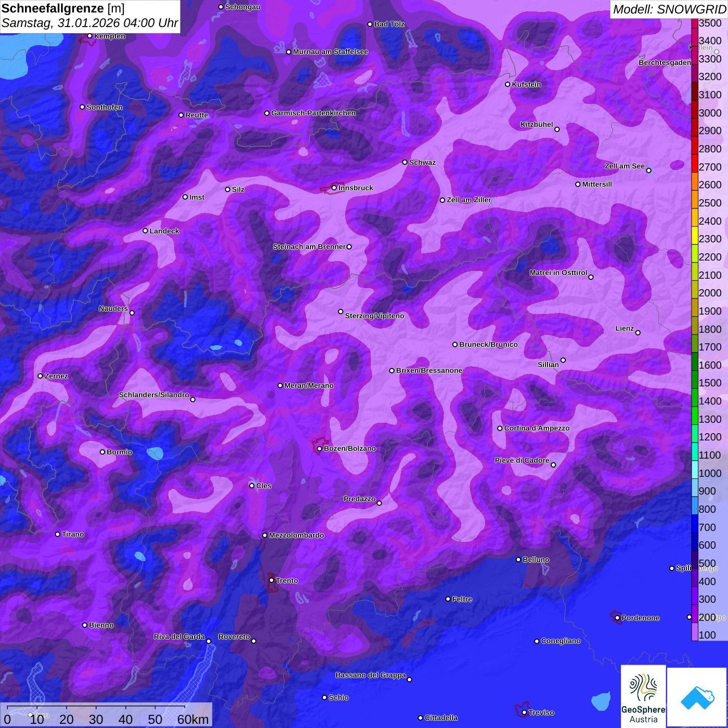Click the Belluno location dot
The width and height of the screenshot is (728, 728).
pyautogui.click(x=518, y=560)
